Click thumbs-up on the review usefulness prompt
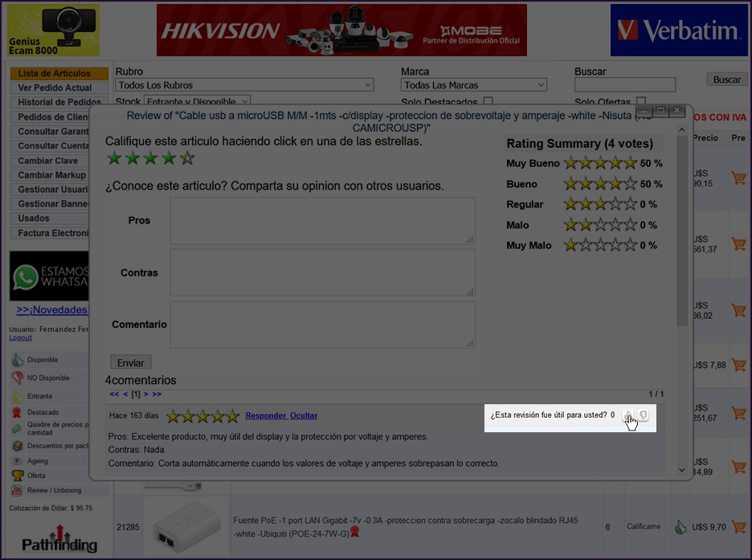This screenshot has width=752, height=560. pos(628,415)
